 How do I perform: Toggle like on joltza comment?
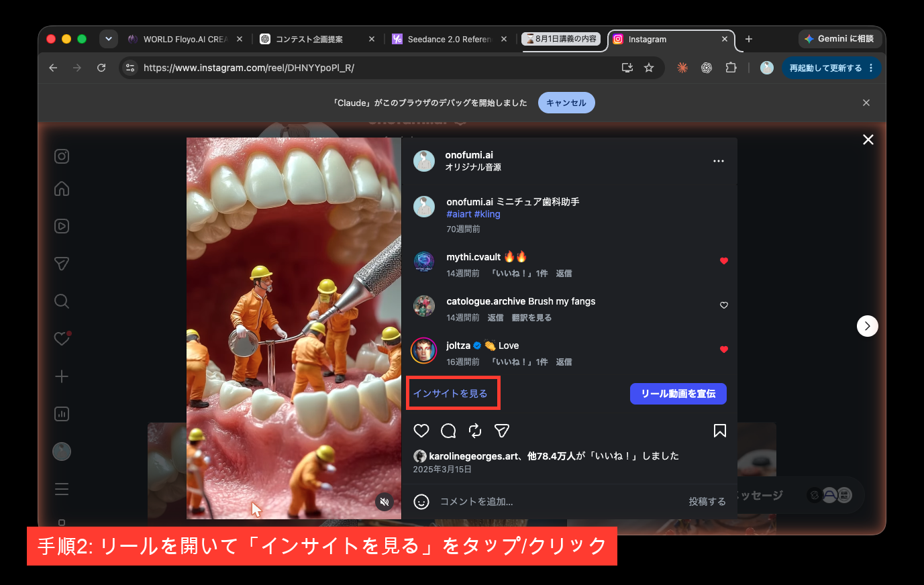coord(724,350)
